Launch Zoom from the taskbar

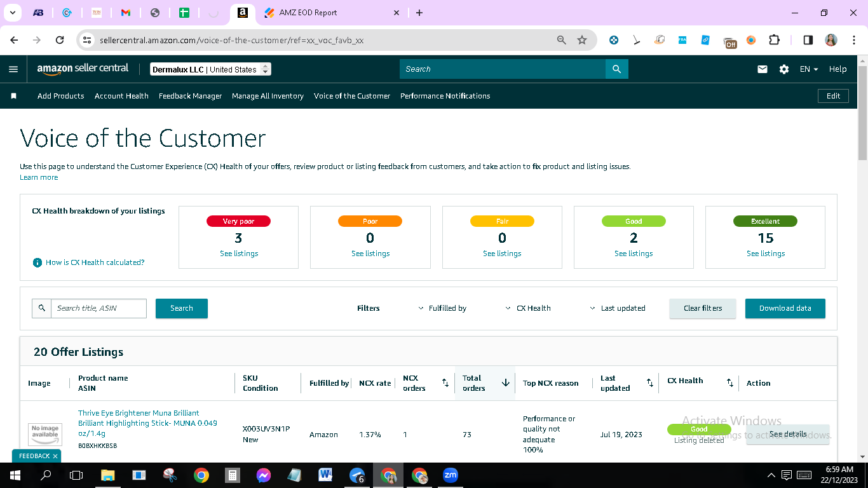[x=451, y=475]
